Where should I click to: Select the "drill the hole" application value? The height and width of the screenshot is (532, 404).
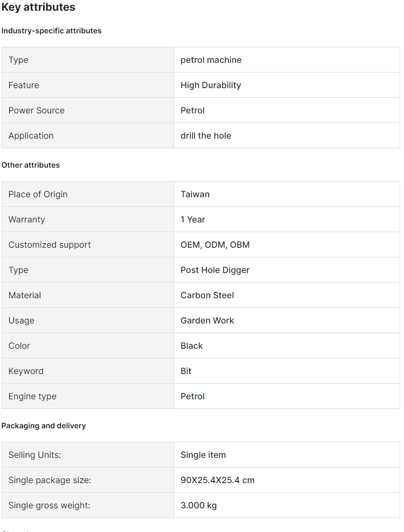(205, 135)
